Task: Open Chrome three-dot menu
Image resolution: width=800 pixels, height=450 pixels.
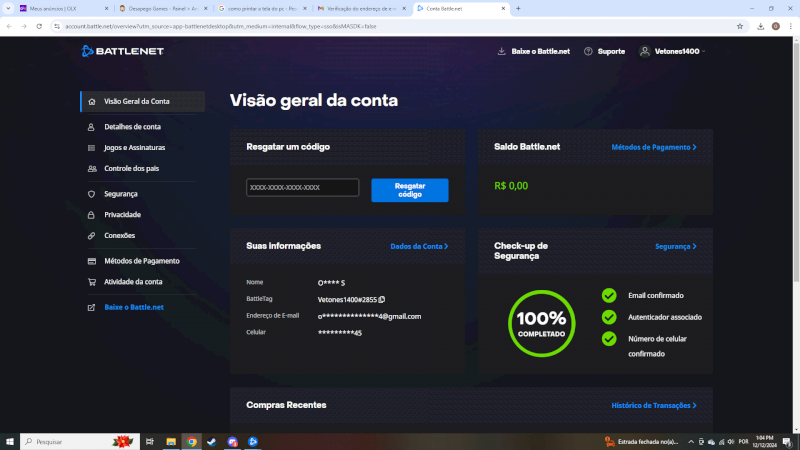Action: point(790,27)
